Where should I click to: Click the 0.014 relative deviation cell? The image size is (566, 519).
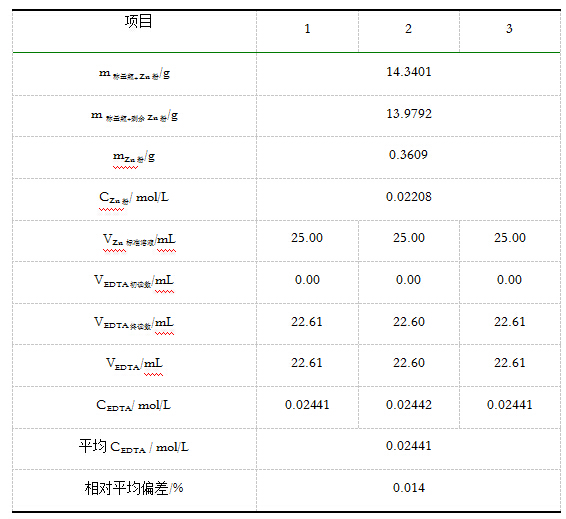coord(409,491)
